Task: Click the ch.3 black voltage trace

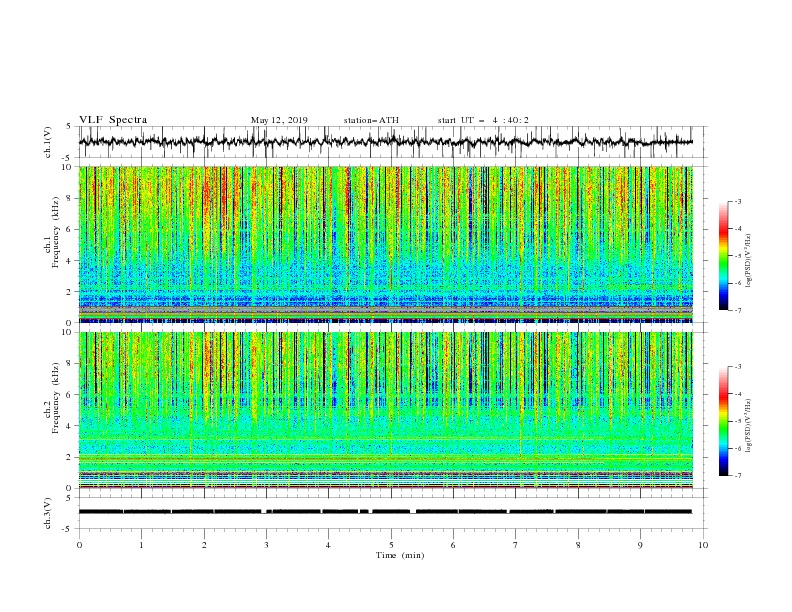Action: (x=386, y=512)
